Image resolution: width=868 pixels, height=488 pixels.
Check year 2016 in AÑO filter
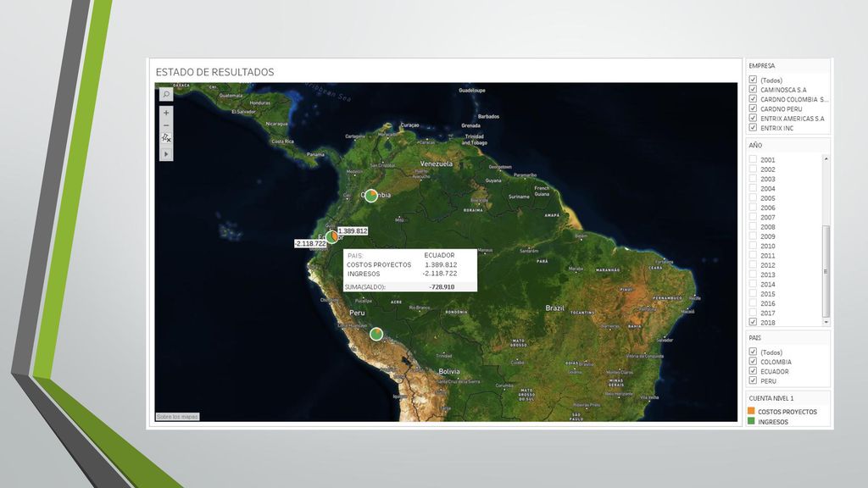(753, 303)
